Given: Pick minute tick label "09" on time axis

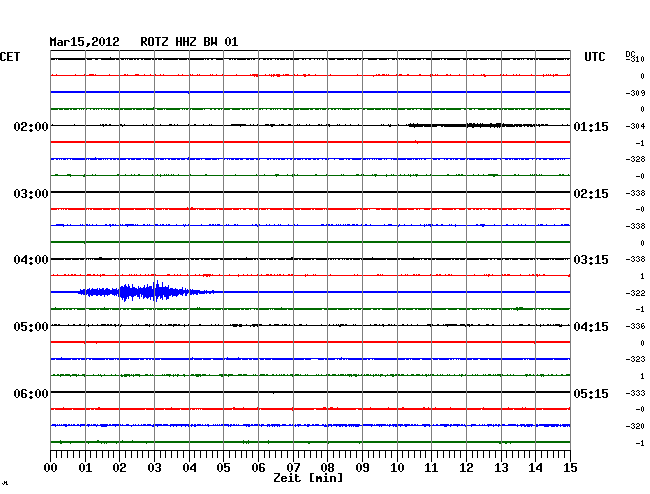Looking at the screenshot, I should (x=362, y=467).
